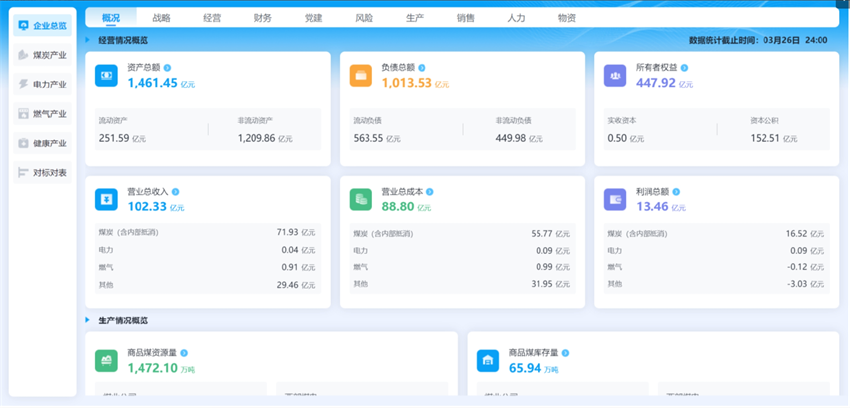850x408 pixels.
Task: Go to 健康产业 in the sidebar
Action: pos(43,143)
